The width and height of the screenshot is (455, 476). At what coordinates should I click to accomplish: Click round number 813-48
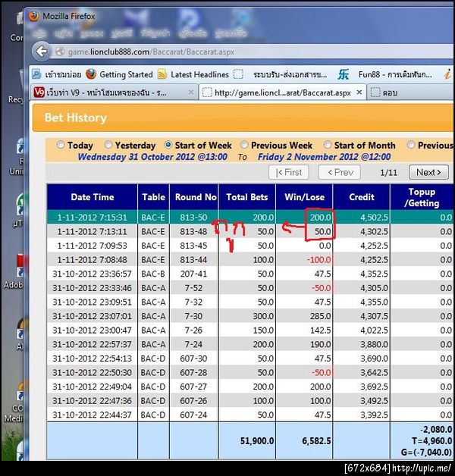click(x=193, y=232)
